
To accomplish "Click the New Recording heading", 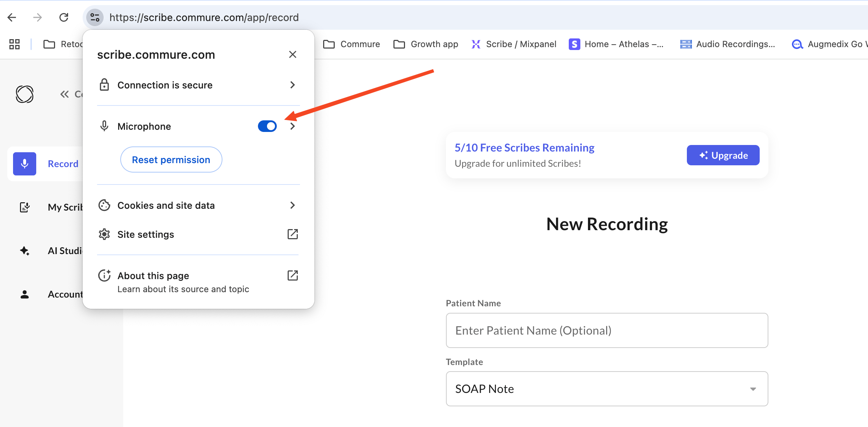I will click(607, 224).
